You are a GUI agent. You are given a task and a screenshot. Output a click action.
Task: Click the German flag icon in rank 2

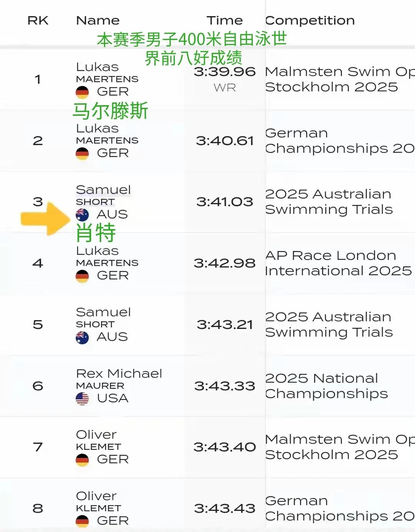point(82,154)
